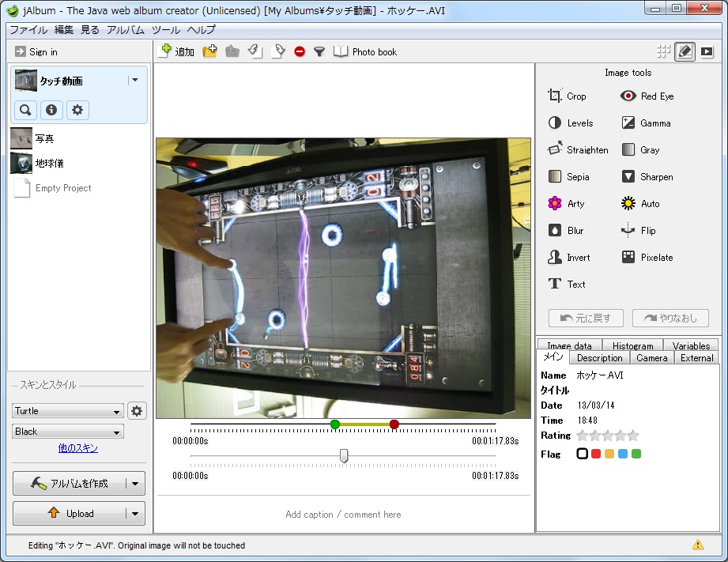This screenshot has width=728, height=562.
Task: Click the 元に戻す undo button
Action: click(x=586, y=319)
